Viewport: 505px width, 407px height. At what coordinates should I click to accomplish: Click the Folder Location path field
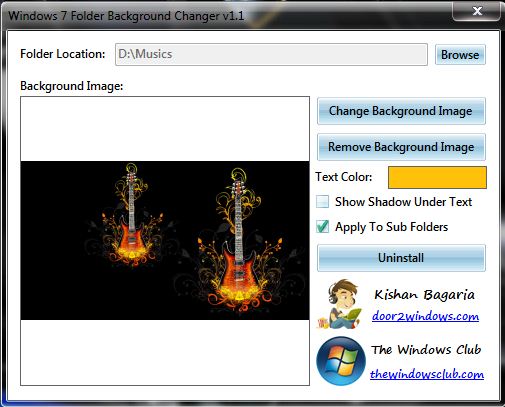pos(271,54)
